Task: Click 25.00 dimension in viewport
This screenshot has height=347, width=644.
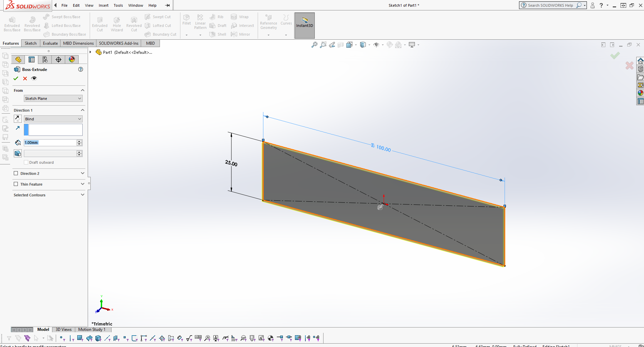Action: point(231,163)
